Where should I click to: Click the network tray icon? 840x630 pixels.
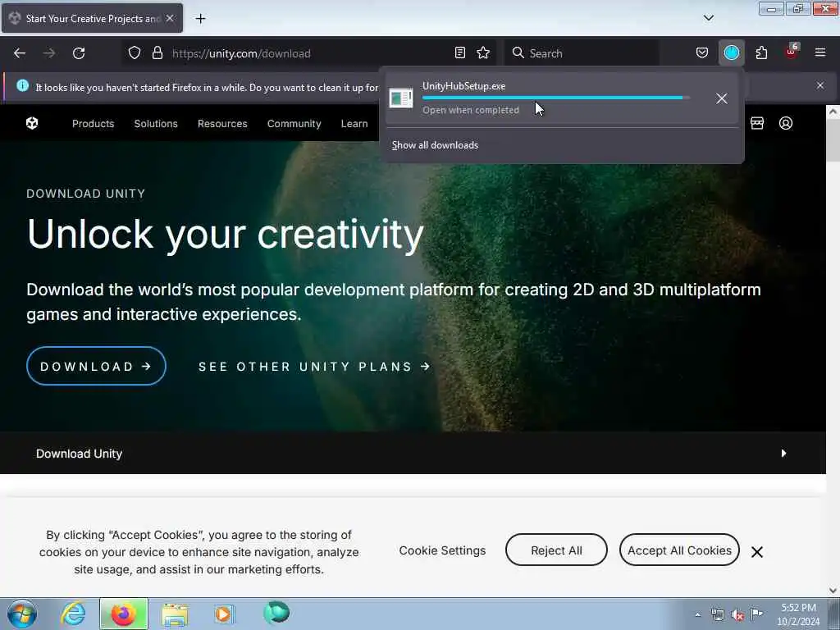click(x=717, y=614)
